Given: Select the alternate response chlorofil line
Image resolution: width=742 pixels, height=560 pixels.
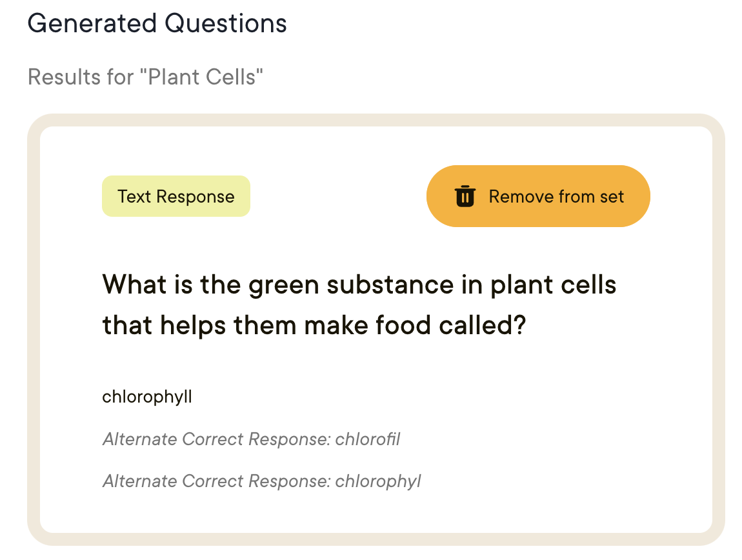Looking at the screenshot, I should coord(251,439).
